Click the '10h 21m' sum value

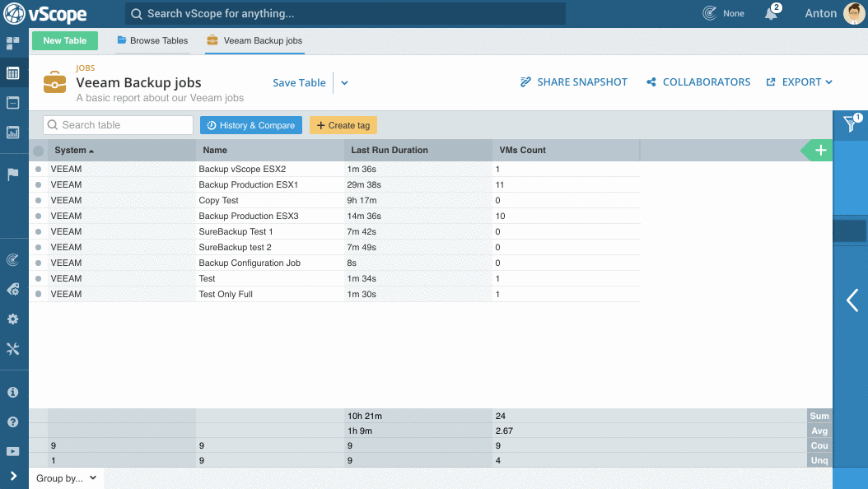[365, 416]
